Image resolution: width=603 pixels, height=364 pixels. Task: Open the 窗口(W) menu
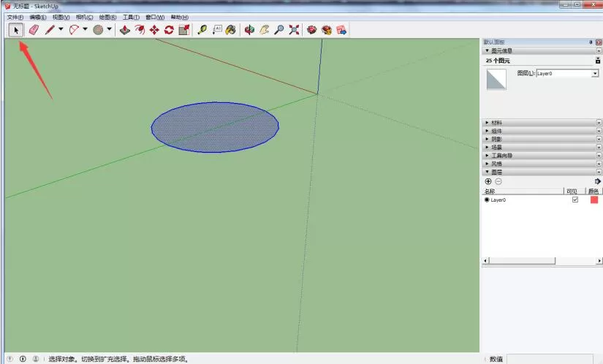(155, 18)
